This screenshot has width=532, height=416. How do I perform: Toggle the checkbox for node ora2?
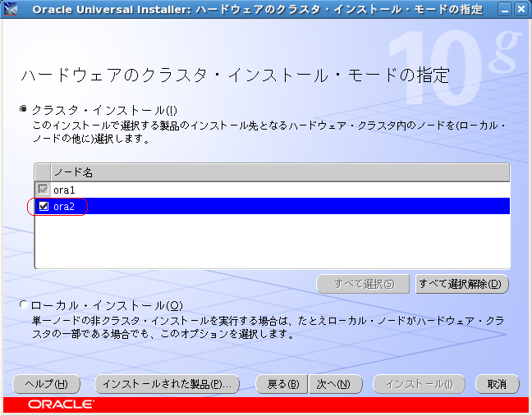44,206
